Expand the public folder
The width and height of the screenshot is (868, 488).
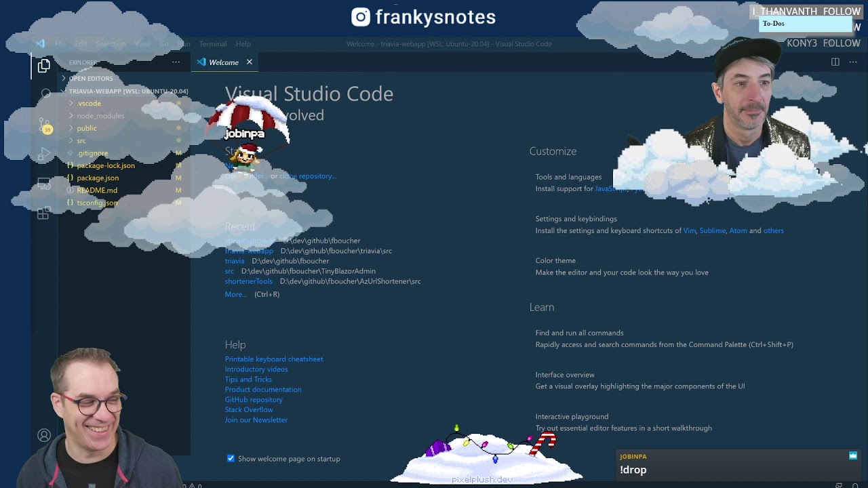click(87, 128)
